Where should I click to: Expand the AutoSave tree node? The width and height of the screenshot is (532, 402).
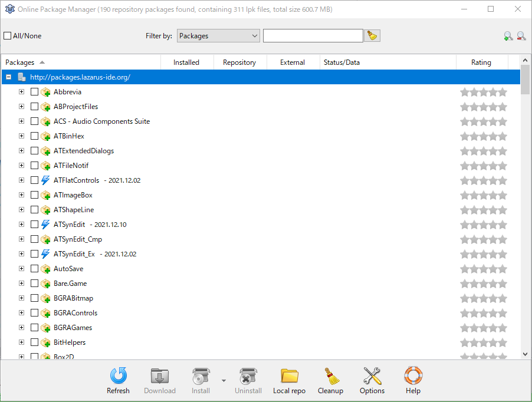21,269
